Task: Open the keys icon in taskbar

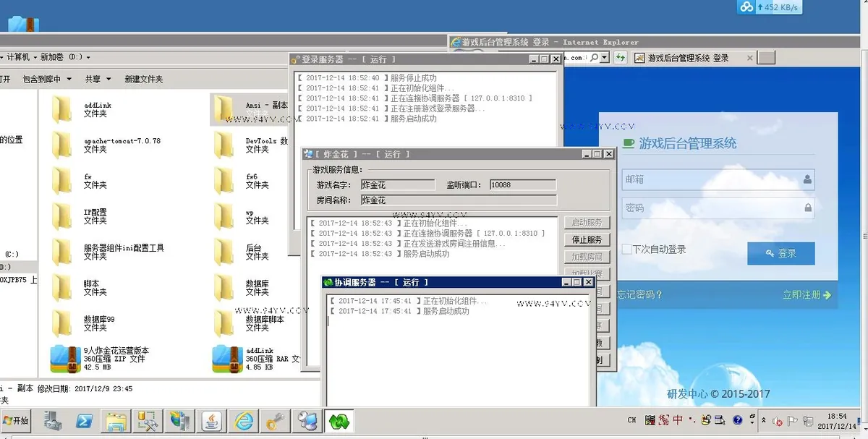Action: pos(276,420)
